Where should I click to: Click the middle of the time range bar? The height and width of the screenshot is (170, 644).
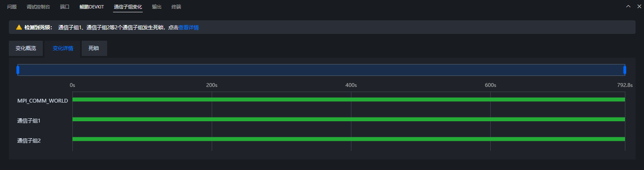321,70
